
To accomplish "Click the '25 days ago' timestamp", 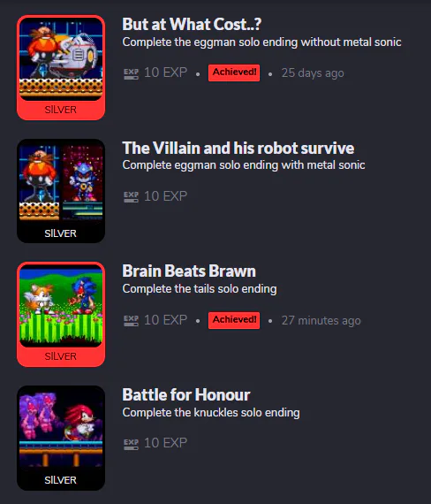I will [x=313, y=73].
